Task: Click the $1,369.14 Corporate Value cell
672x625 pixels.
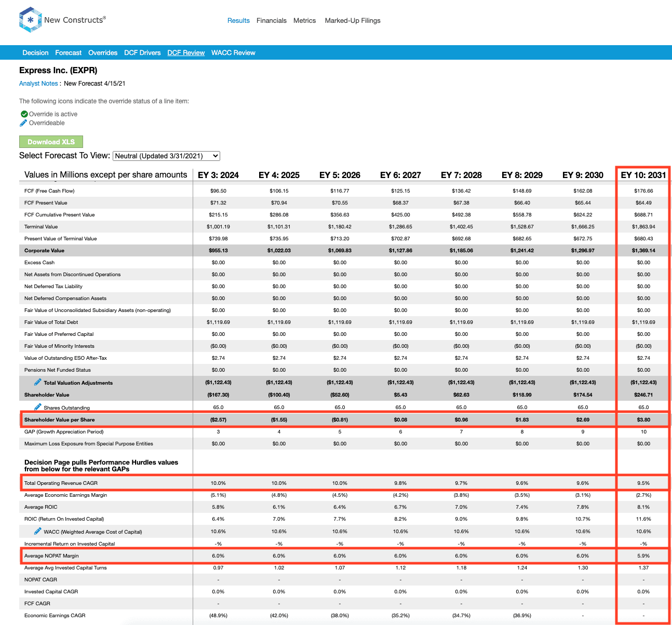Action: click(x=643, y=251)
